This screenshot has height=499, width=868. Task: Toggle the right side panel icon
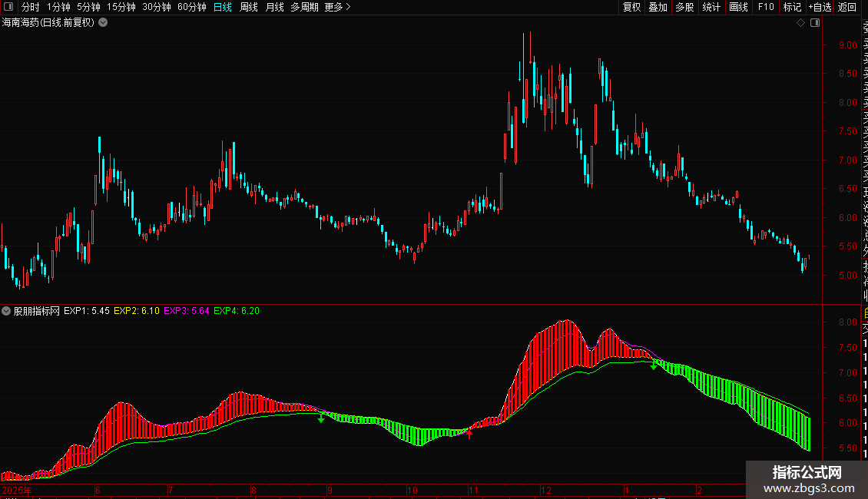click(x=815, y=23)
